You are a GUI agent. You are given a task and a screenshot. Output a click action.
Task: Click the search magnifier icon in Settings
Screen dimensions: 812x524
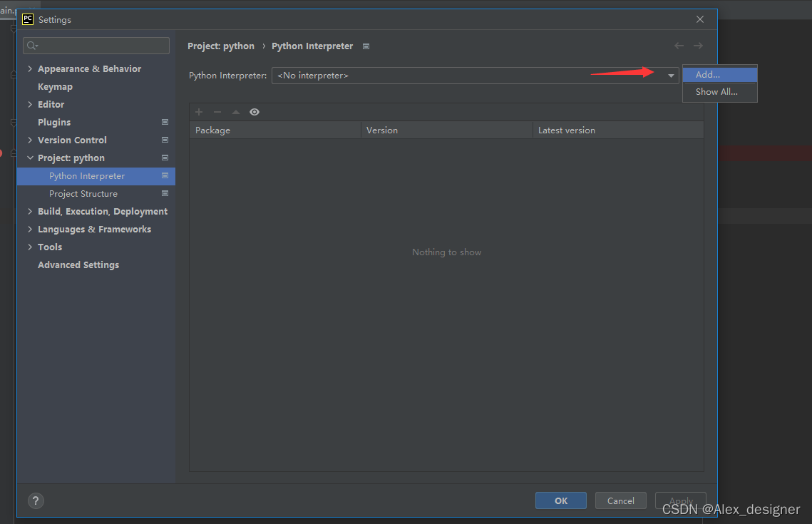tap(32, 46)
